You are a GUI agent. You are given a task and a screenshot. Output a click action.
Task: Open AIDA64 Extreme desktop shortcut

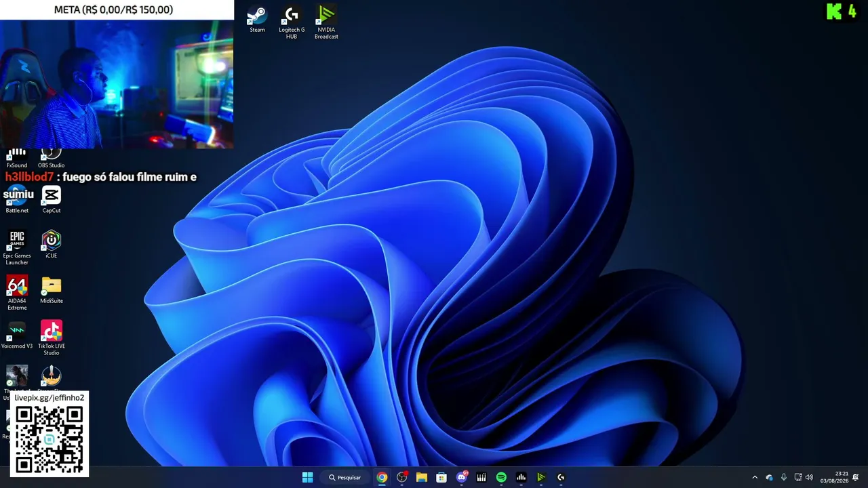tap(17, 293)
